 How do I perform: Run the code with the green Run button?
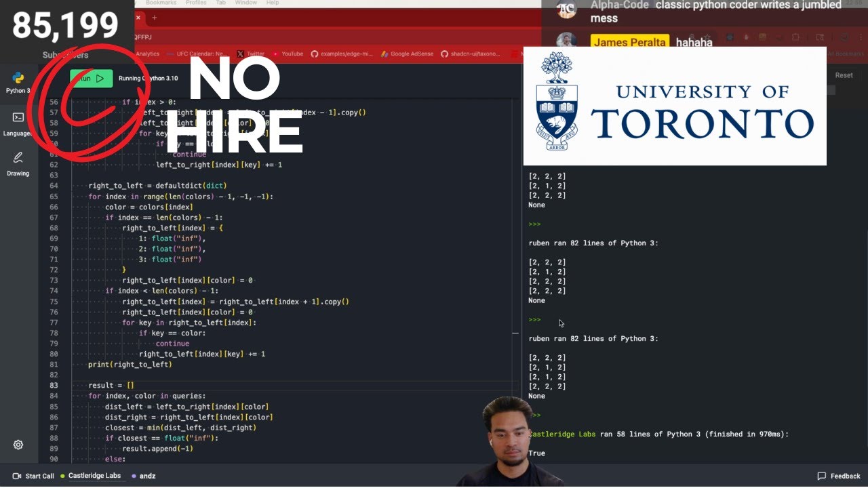(x=91, y=78)
